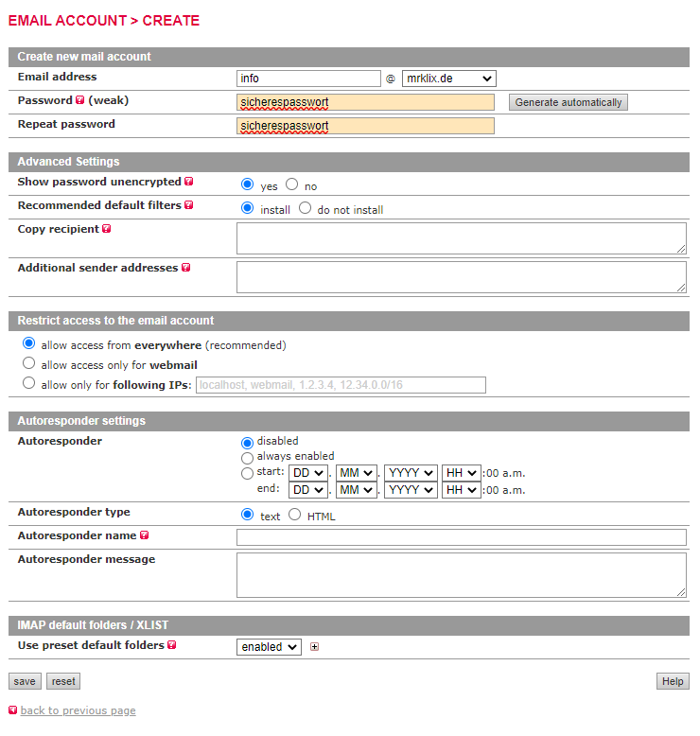Open help icon next to Password label
This screenshot has width=700, height=736.
tap(80, 100)
